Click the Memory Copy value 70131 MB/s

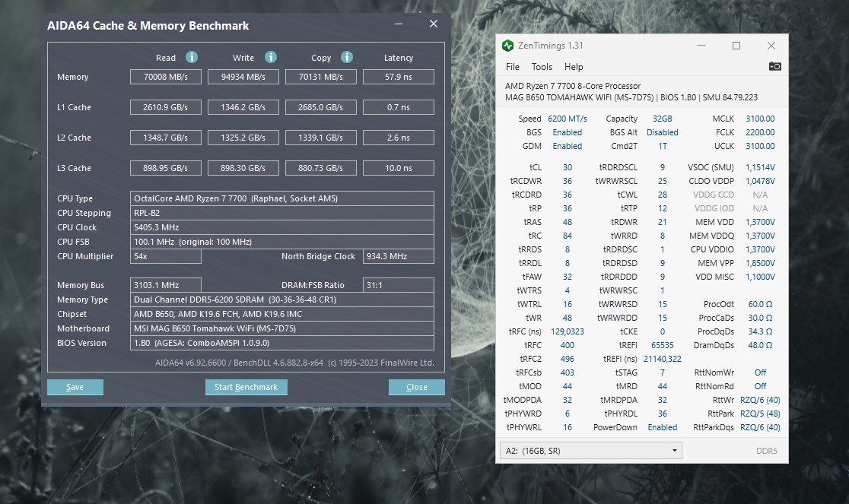(321, 77)
